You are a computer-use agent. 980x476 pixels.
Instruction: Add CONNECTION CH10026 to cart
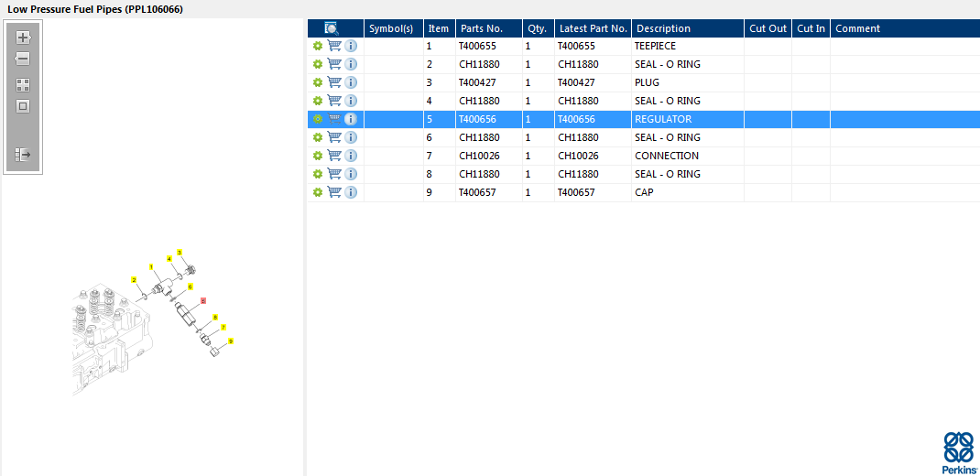pos(334,156)
